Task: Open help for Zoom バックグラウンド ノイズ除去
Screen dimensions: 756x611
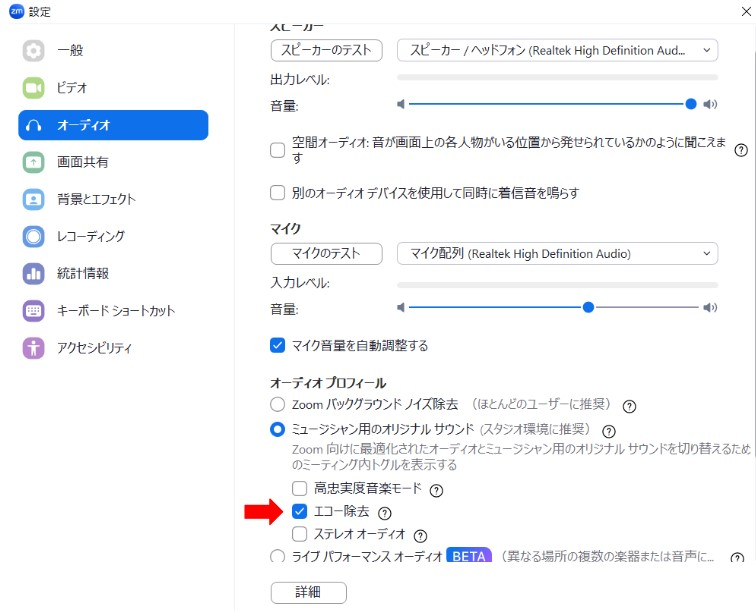Action: click(x=629, y=407)
